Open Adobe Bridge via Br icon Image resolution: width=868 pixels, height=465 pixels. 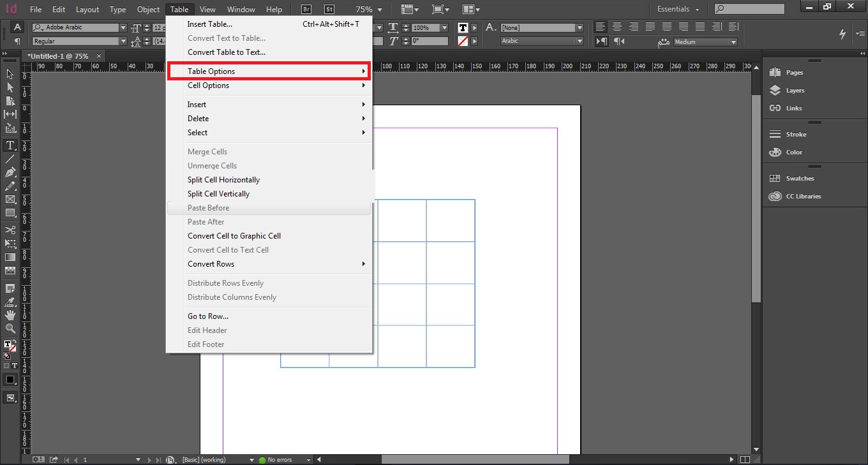coord(306,9)
